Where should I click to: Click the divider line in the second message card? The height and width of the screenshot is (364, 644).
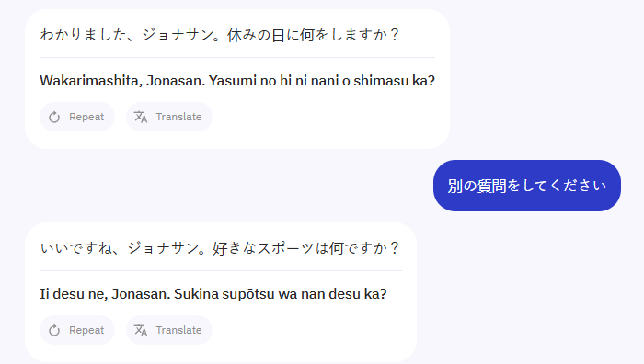[221, 271]
